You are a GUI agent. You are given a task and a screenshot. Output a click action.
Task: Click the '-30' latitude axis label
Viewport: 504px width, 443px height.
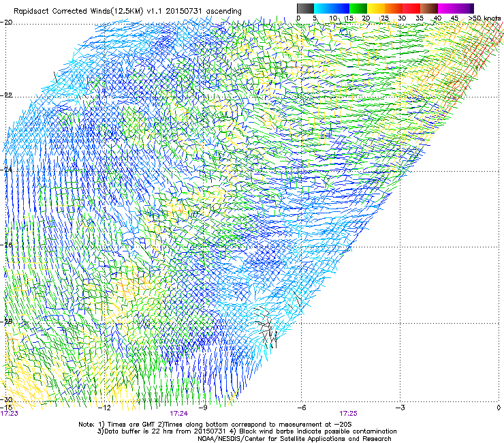pyautogui.click(x=6, y=399)
